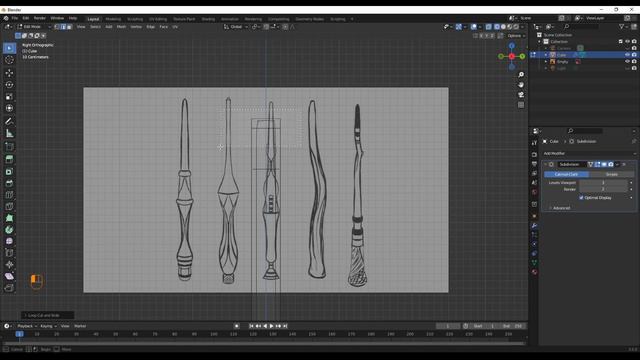The width and height of the screenshot is (640, 360).
Task: Select the Add Cube tool
Action: pos(9,146)
